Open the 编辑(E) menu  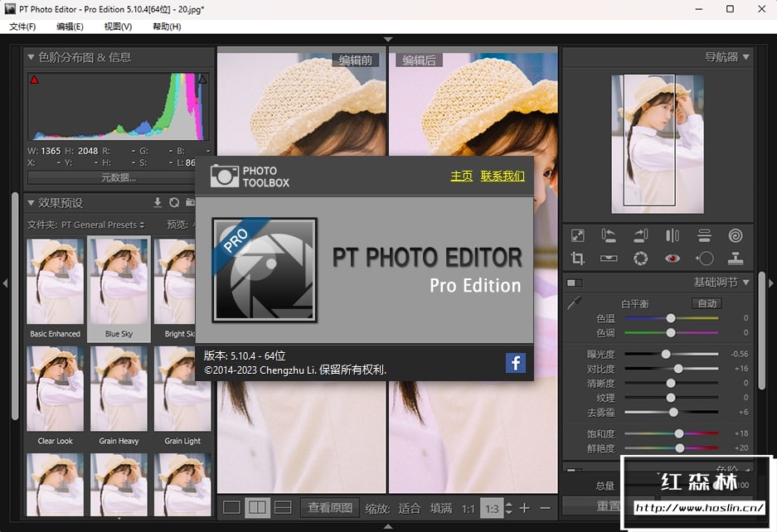coord(70,27)
